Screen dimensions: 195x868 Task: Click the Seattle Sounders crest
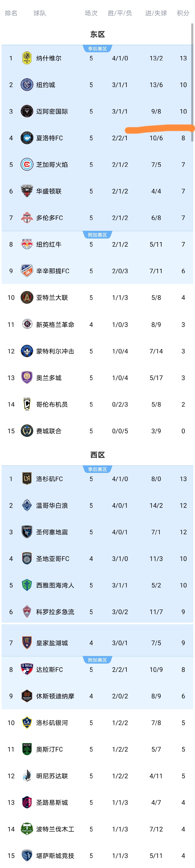click(27, 585)
